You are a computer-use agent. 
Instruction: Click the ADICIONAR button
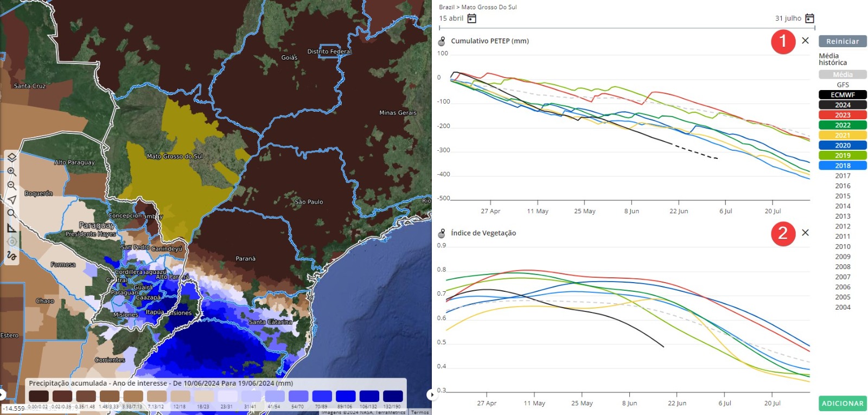click(x=842, y=403)
